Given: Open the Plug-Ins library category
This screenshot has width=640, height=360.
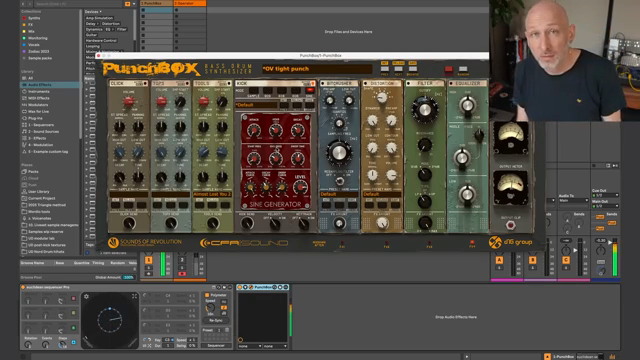Looking at the screenshot, I should coord(35,118).
